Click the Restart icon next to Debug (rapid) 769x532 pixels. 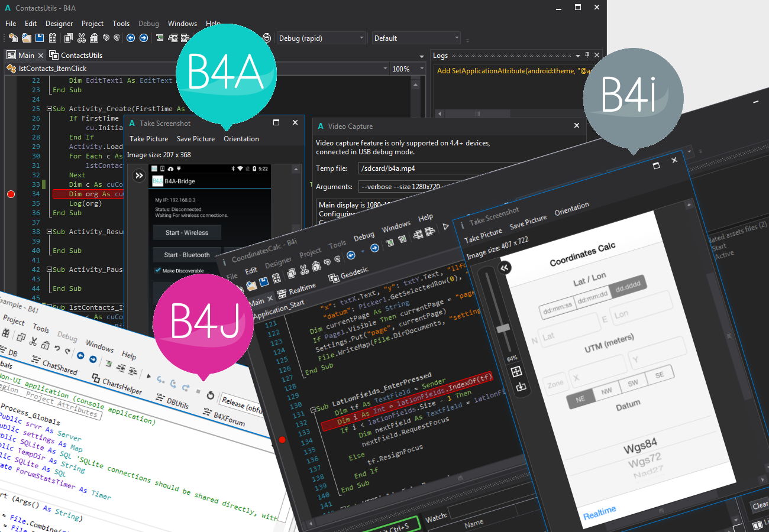267,38
